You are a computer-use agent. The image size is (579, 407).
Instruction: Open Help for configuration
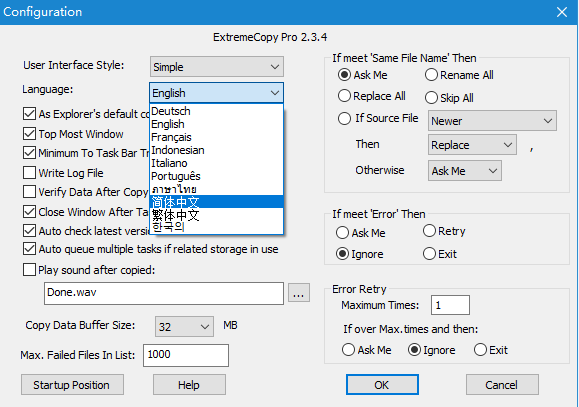pyautogui.click(x=189, y=385)
